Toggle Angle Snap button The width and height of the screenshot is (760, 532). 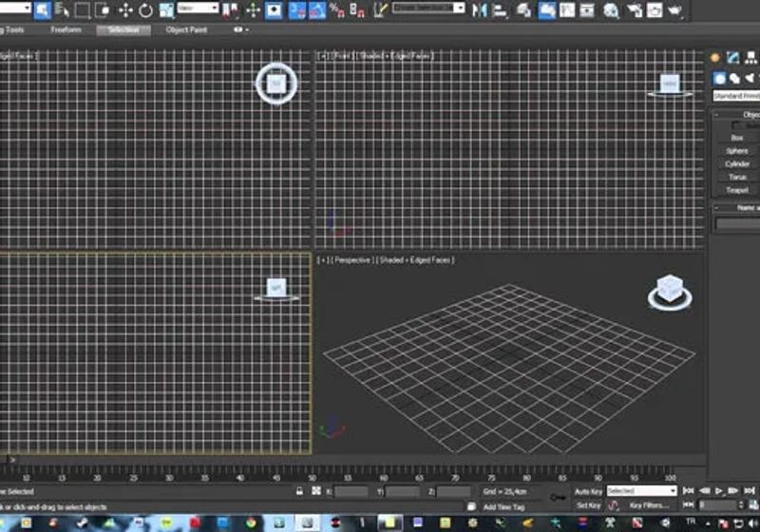pyautogui.click(x=317, y=10)
